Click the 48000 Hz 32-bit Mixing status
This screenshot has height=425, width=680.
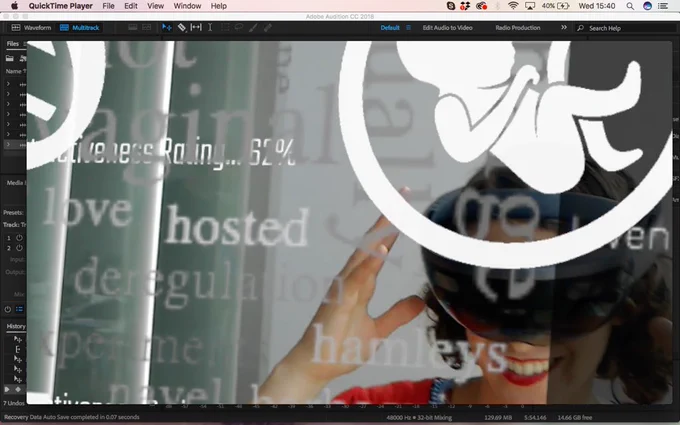click(x=419, y=418)
